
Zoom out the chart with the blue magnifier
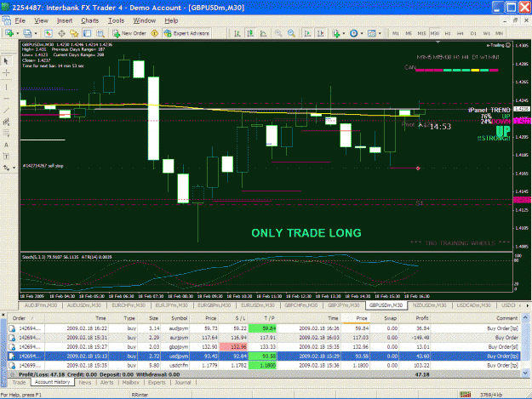coord(291,33)
